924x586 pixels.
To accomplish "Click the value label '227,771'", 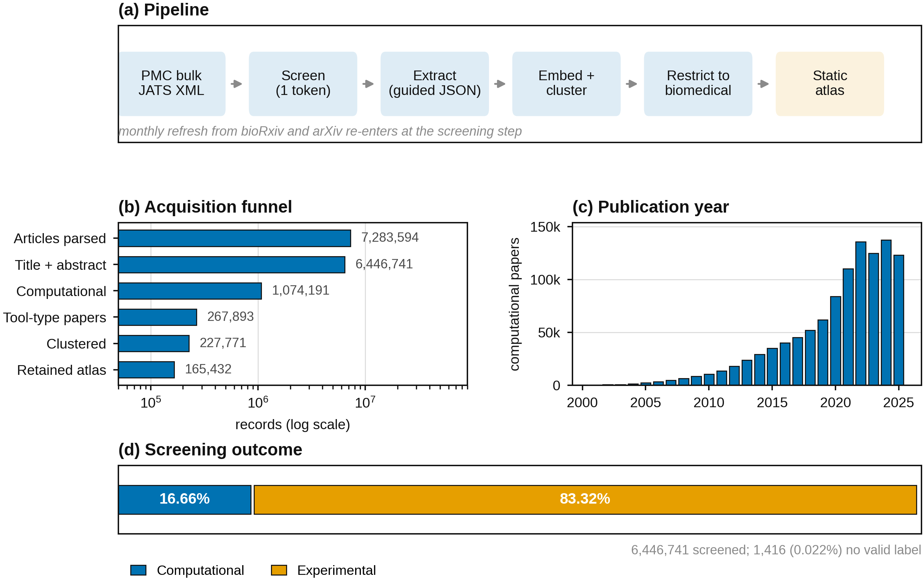I will tap(223, 342).
